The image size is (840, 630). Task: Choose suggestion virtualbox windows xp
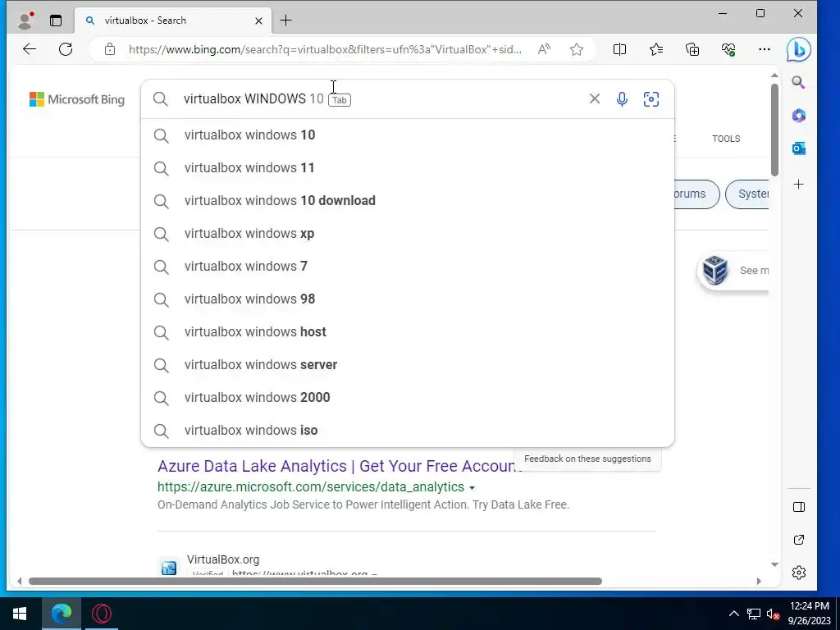(x=407, y=234)
